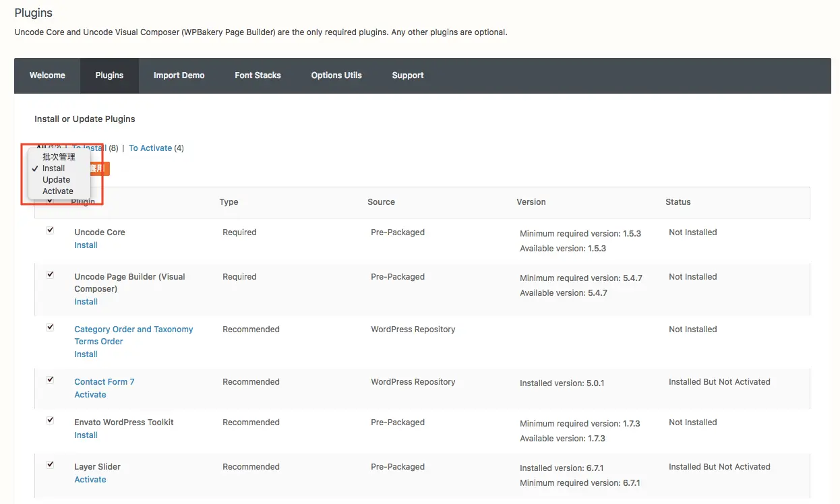Filter plugins by To Activate (4)
This screenshot has height=504, width=840.
click(x=156, y=148)
